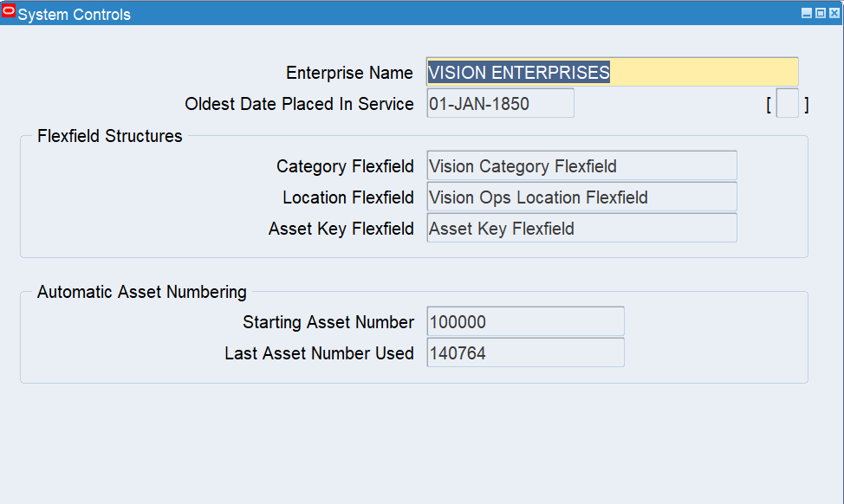Click the Oracle logo in the title bar

pos(10,13)
